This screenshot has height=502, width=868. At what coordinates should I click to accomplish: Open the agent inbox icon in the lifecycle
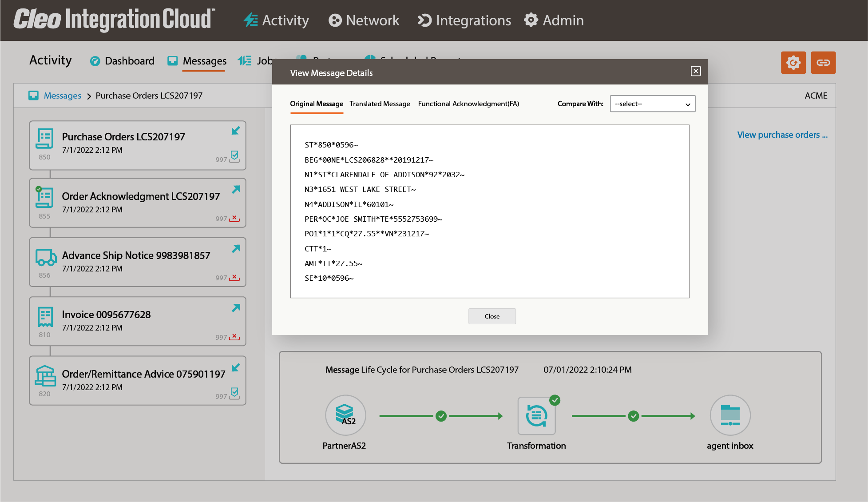coord(730,415)
